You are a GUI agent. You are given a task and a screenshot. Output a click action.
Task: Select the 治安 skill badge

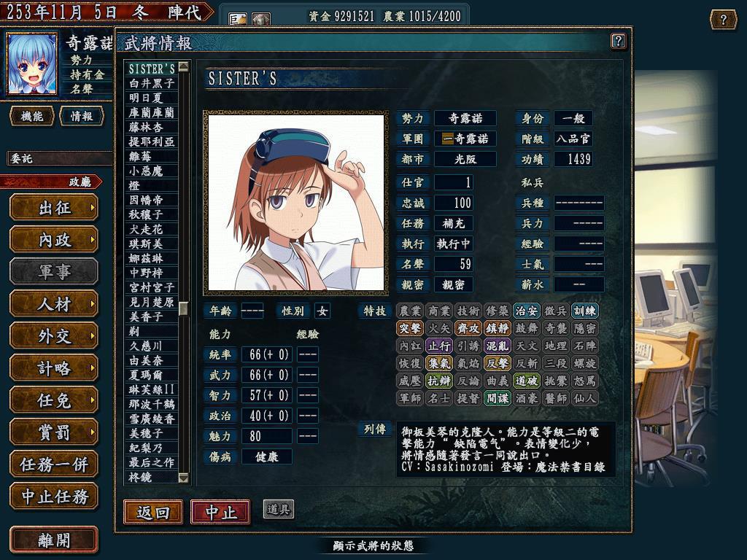coord(526,311)
